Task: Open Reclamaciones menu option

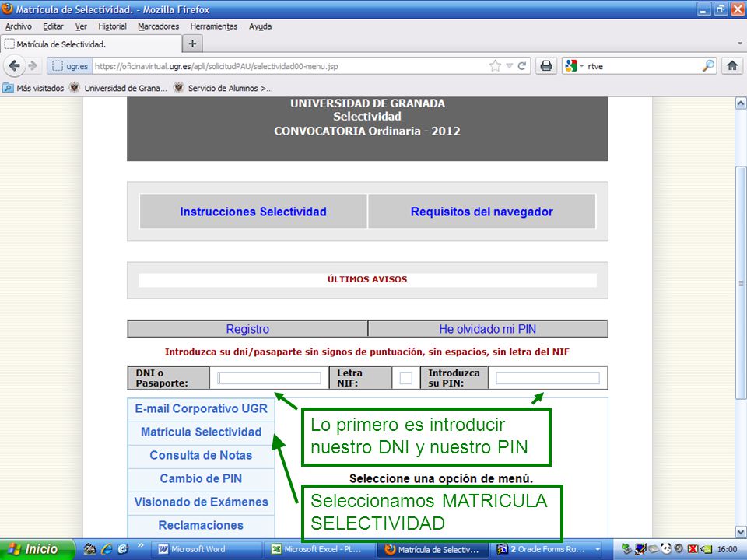Action: tap(201, 525)
